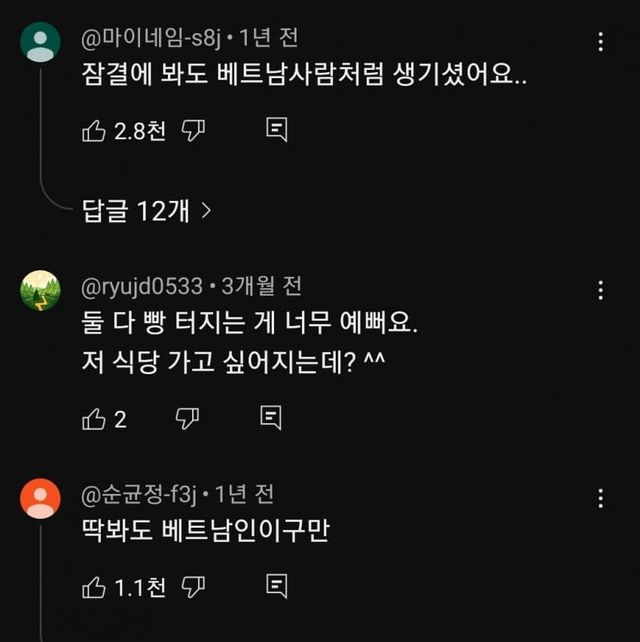Open @ryujd0533's forest avatar
This screenshot has width=640, height=642.
(41, 290)
